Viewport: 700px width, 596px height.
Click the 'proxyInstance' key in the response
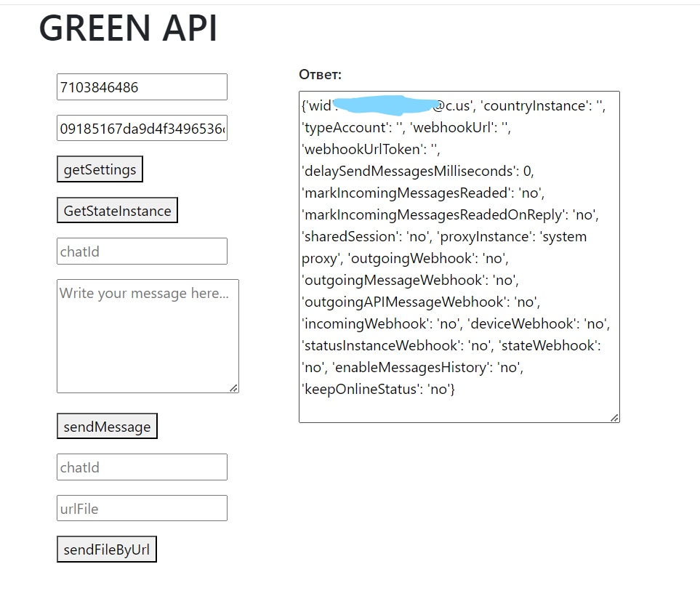(x=484, y=237)
